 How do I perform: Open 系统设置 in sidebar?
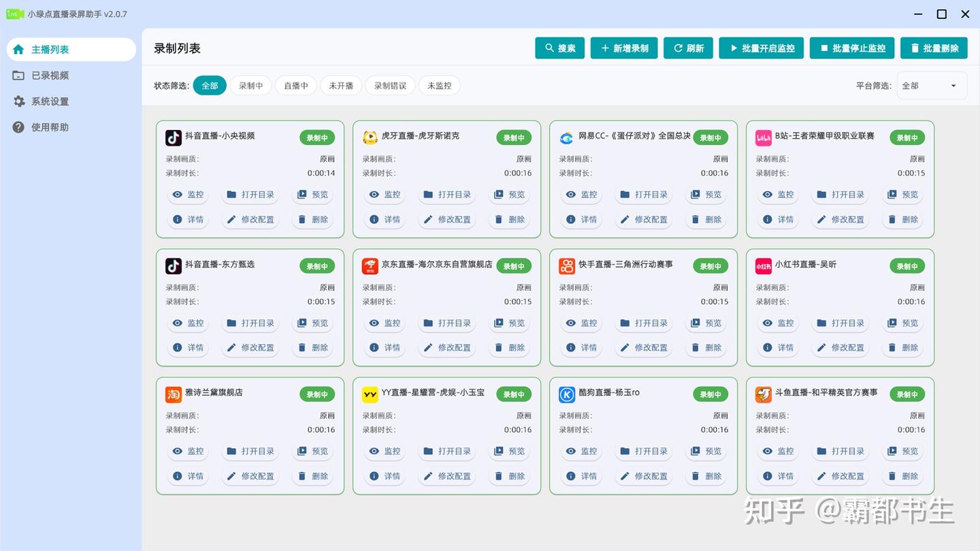point(71,101)
